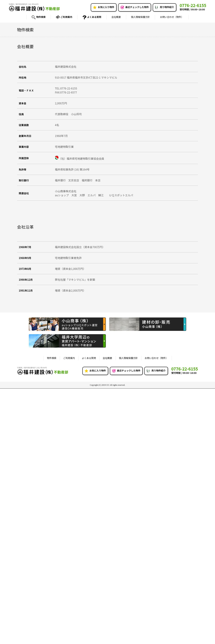Click the footer 福井建設(株) 不動産部 logo text

46,372
